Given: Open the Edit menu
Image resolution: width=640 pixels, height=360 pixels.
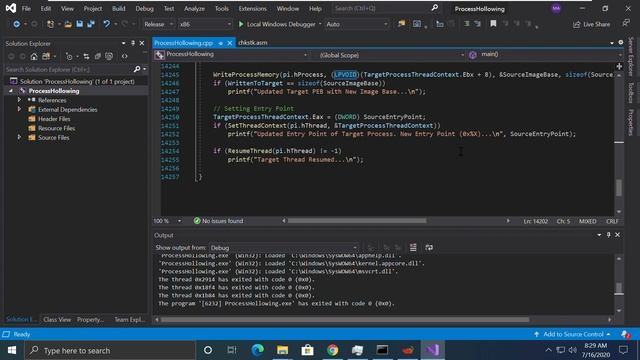Looking at the screenshot, I should pos(46,9).
